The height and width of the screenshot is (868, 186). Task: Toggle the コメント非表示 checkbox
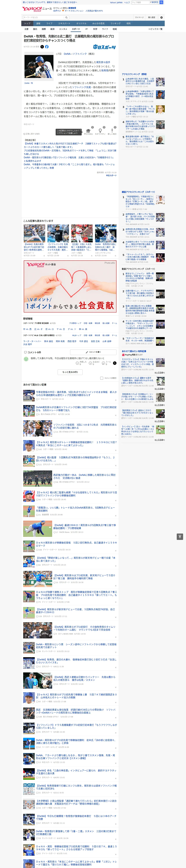click(x=102, y=378)
